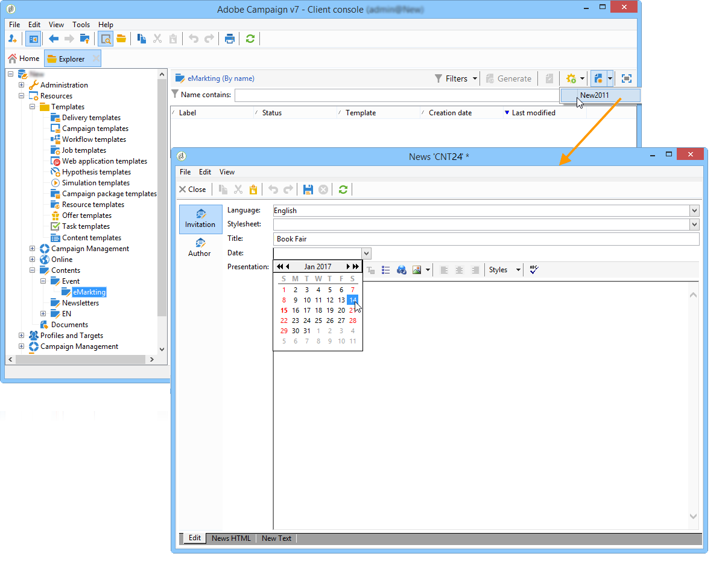Click the forward arrow in main toolbar
Viewport: 728px width, 568px height.
[69, 39]
